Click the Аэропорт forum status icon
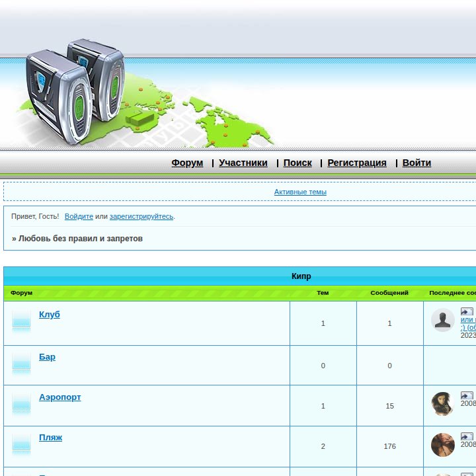476x476 pixels. (21, 403)
